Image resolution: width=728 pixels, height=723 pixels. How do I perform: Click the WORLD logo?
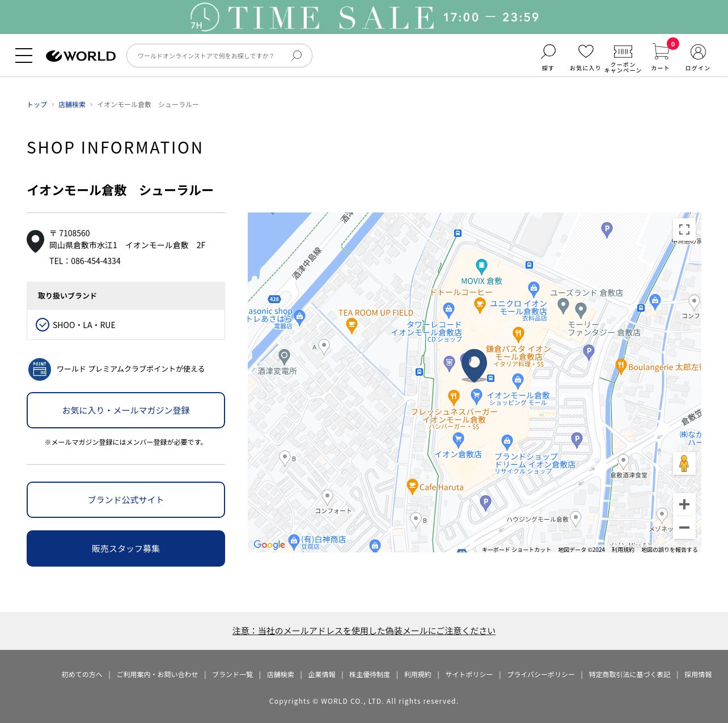81,56
